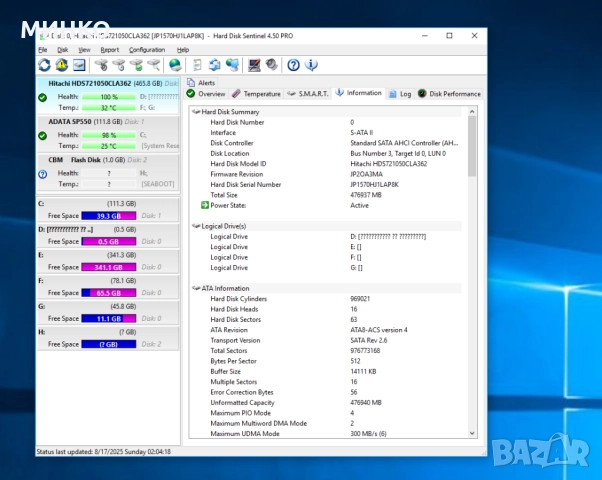Click the green health checkmark for ADATA SP550
Screen dimensions: 602x480
click(42, 136)
